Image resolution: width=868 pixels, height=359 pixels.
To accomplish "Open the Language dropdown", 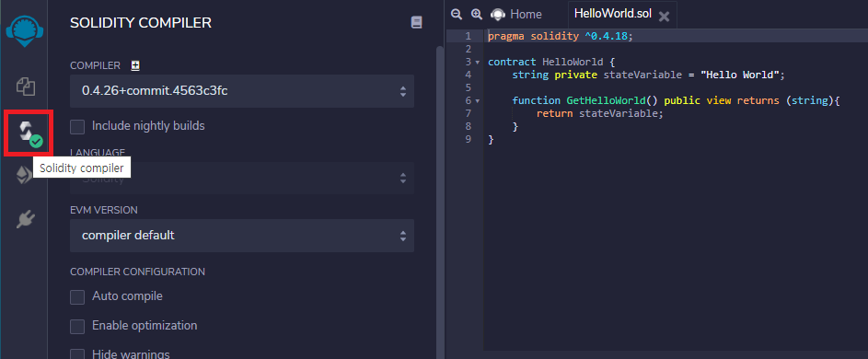I will click(242, 178).
